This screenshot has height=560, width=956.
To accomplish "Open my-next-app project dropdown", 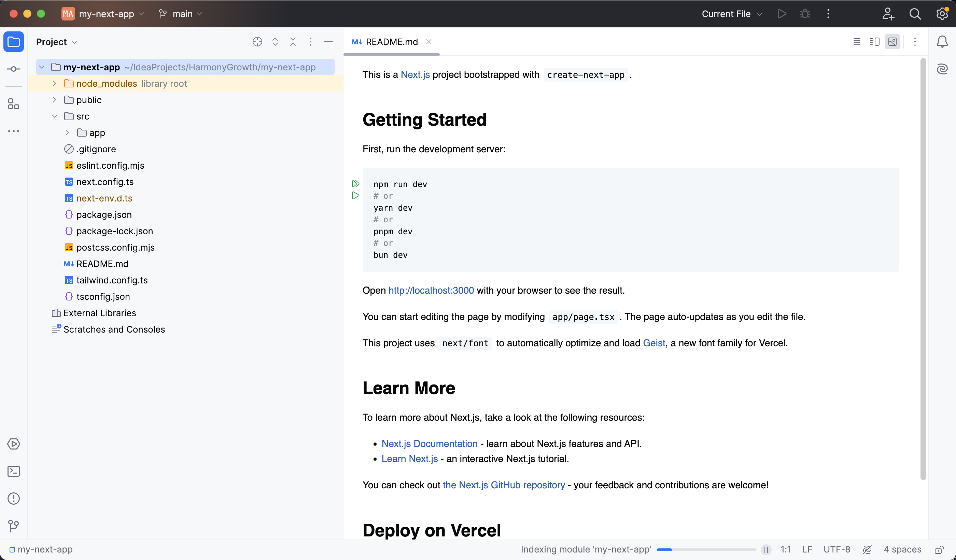I will [x=103, y=14].
